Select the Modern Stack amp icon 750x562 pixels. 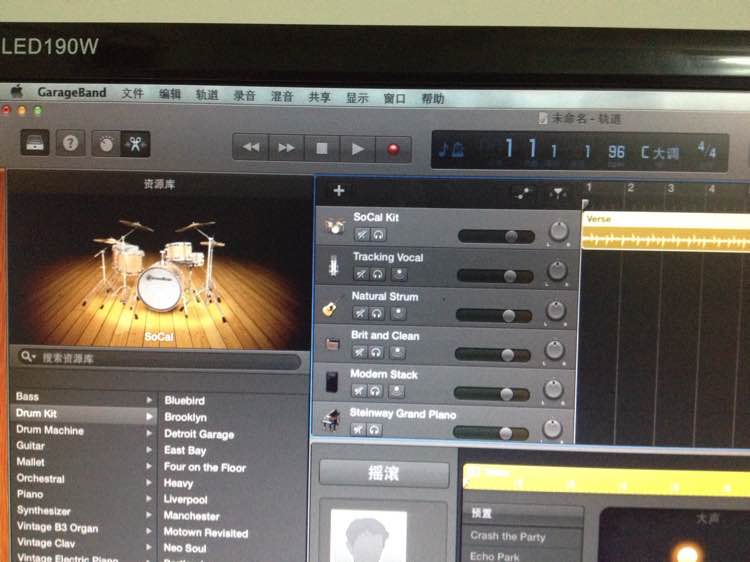[331, 382]
